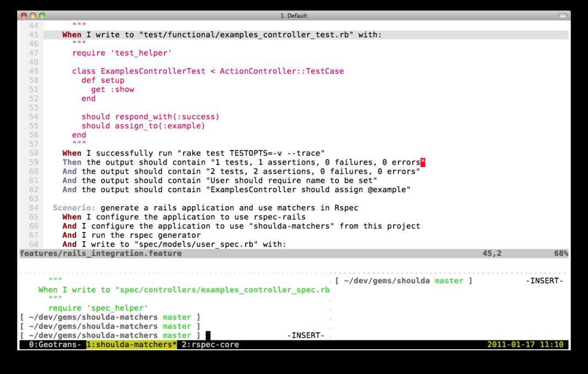Click the -INSERT- indicator in lower-left pane

coord(306,335)
